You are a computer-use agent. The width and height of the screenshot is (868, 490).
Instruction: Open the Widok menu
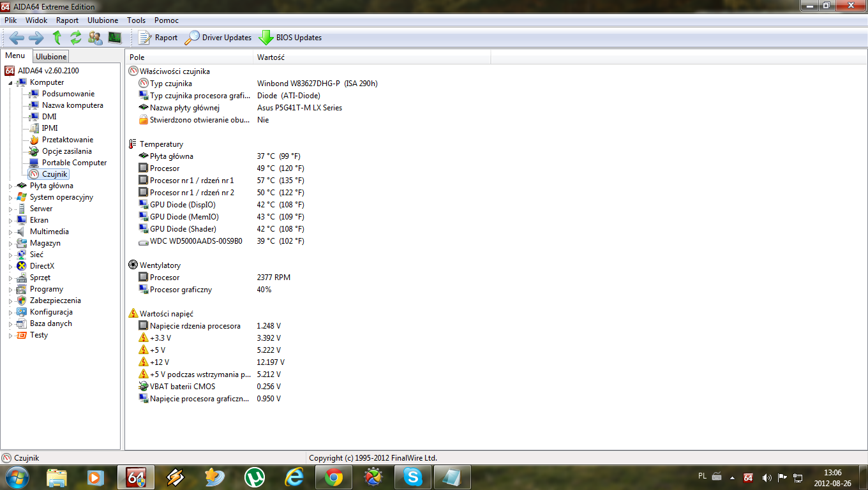[x=36, y=20]
